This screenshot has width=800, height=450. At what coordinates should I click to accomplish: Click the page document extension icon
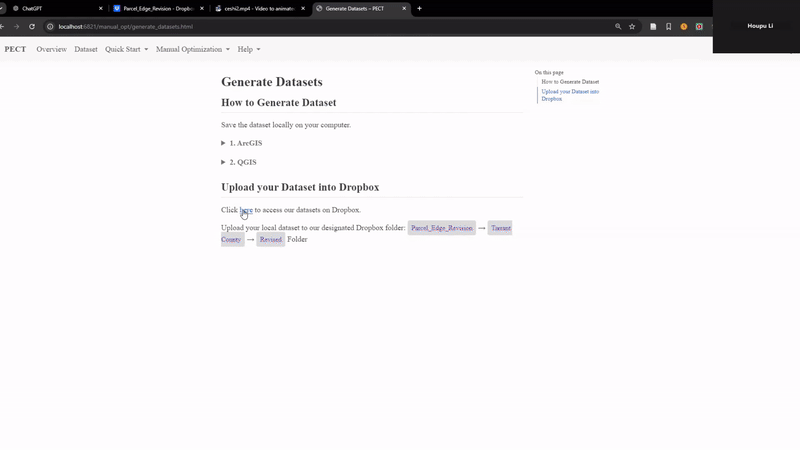(653, 27)
